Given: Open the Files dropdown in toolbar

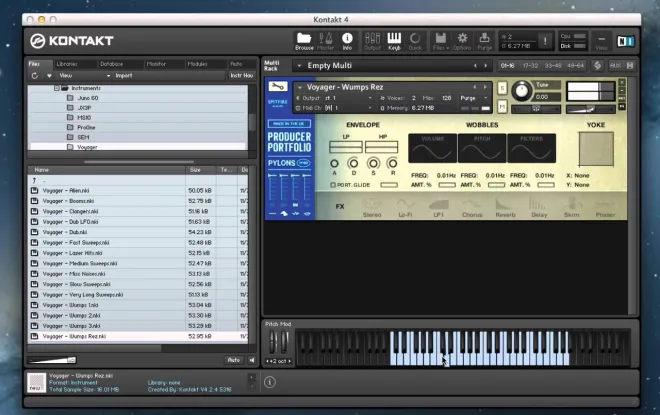Looking at the screenshot, I should [439, 41].
